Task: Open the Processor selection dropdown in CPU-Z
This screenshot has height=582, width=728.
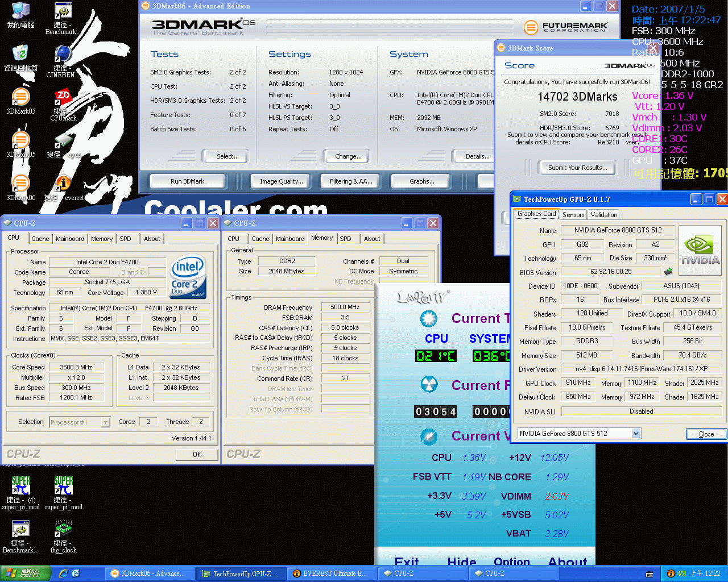Action: [x=105, y=422]
